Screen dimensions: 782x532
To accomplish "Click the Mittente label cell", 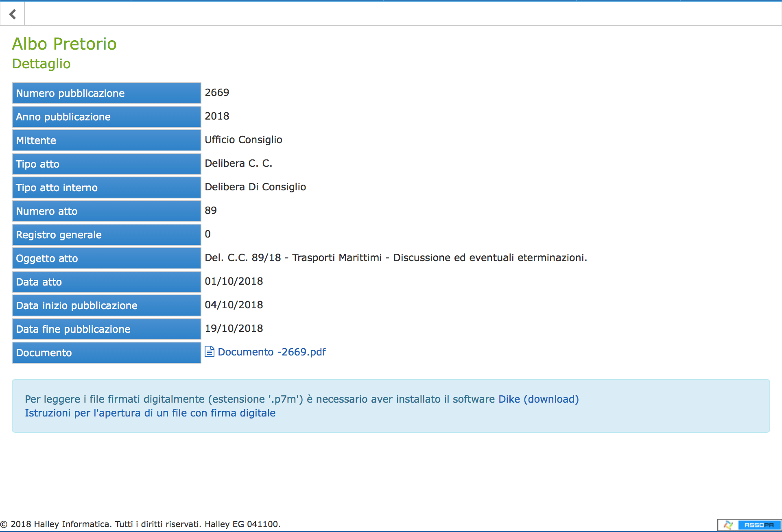I will 107,140.
